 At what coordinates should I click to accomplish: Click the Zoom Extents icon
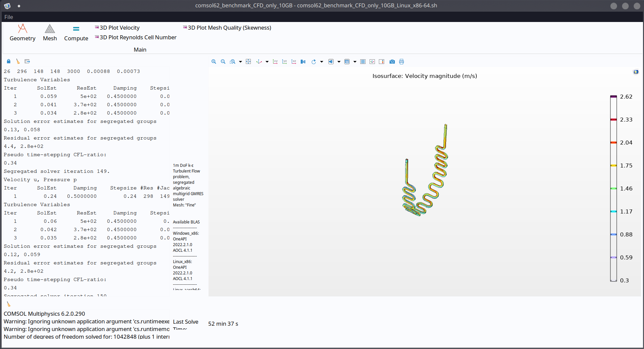tap(248, 62)
